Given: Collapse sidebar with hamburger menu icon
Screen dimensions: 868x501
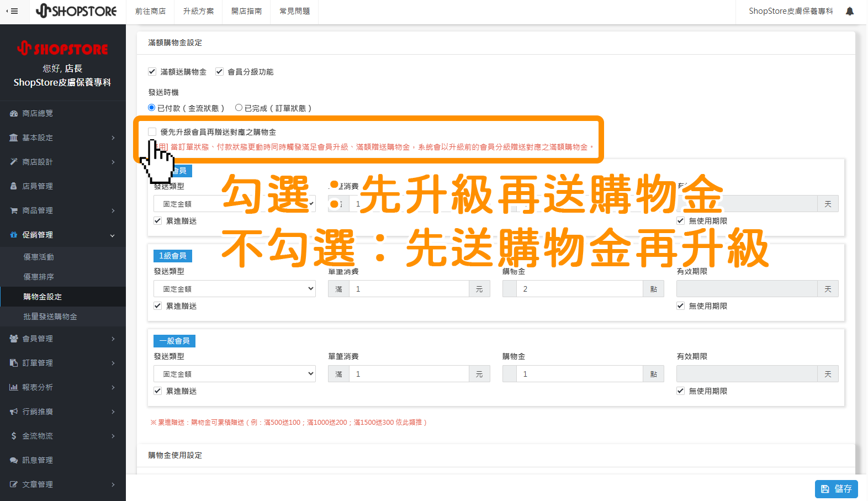Looking at the screenshot, I should tap(12, 11).
